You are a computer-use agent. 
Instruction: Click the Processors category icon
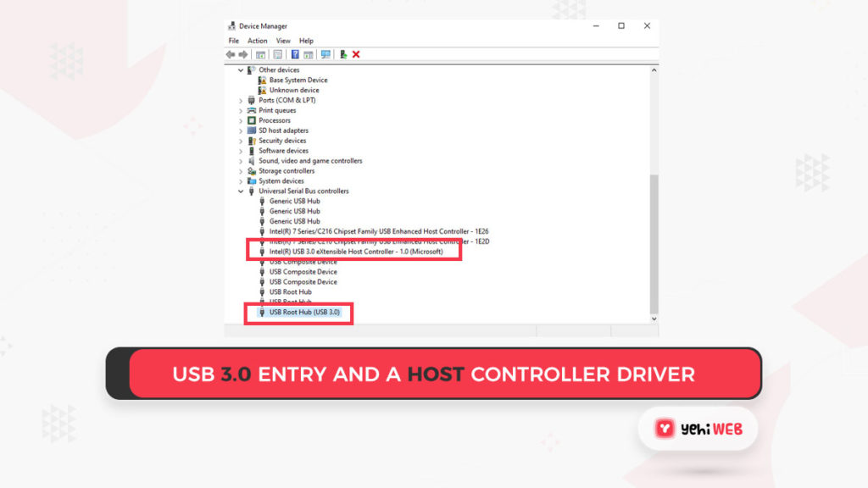point(252,120)
